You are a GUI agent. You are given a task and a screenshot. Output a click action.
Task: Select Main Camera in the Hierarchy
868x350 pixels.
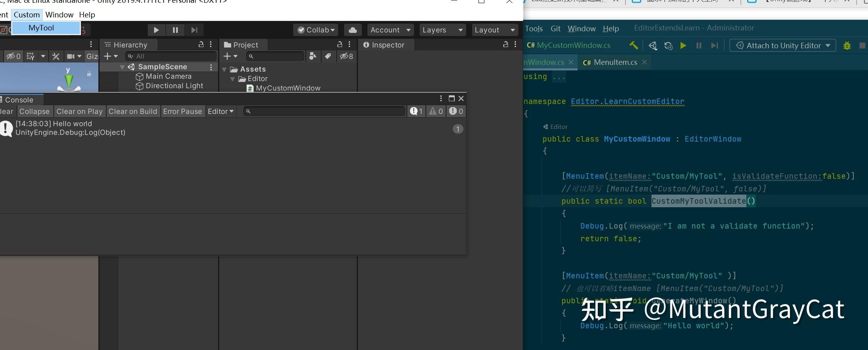(168, 76)
